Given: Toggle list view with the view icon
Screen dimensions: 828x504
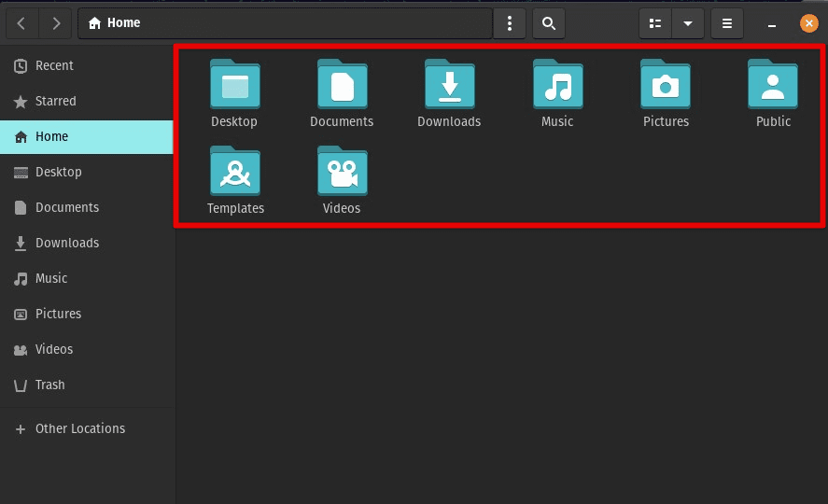Looking at the screenshot, I should (x=655, y=23).
